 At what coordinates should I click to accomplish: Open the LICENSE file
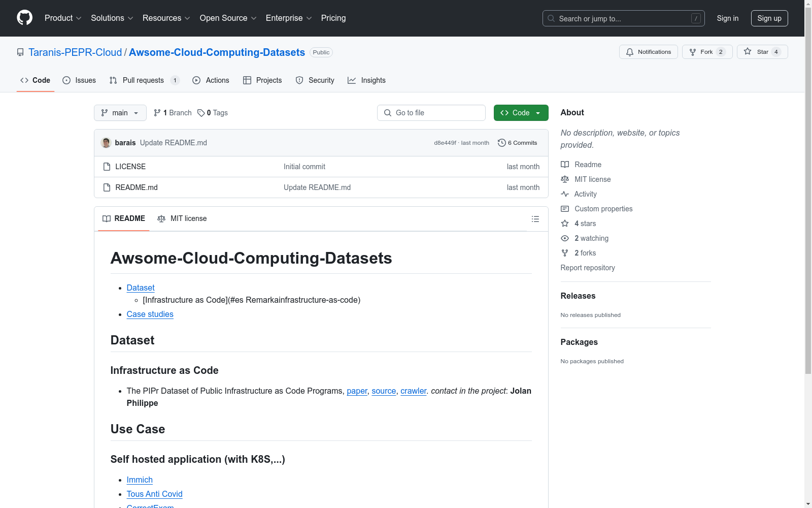130,167
